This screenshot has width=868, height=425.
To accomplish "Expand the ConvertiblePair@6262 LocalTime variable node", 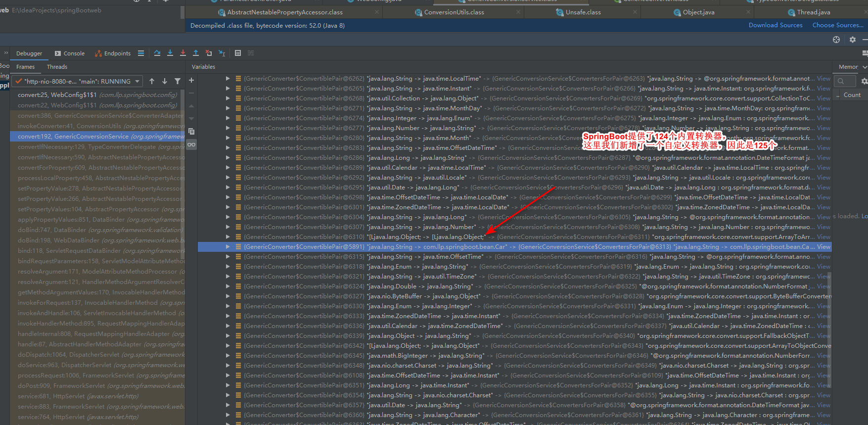I will point(228,79).
